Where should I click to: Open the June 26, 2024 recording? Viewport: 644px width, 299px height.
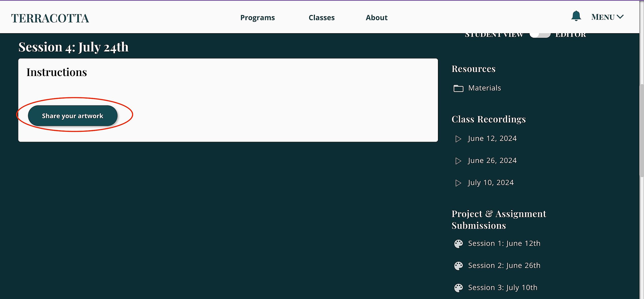tap(492, 160)
